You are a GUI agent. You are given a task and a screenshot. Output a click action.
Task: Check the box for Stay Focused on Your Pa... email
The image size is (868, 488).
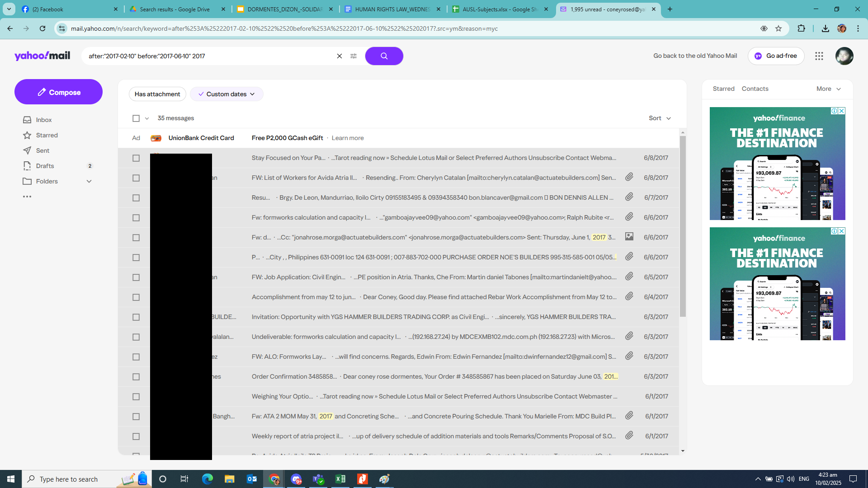pyautogui.click(x=136, y=158)
